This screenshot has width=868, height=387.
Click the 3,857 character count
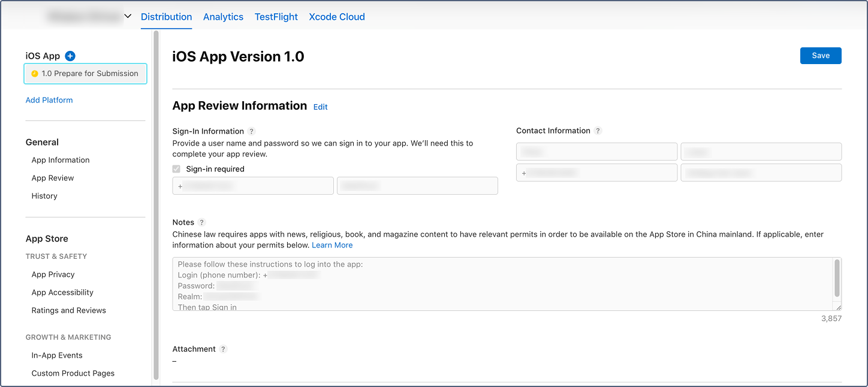(831, 319)
